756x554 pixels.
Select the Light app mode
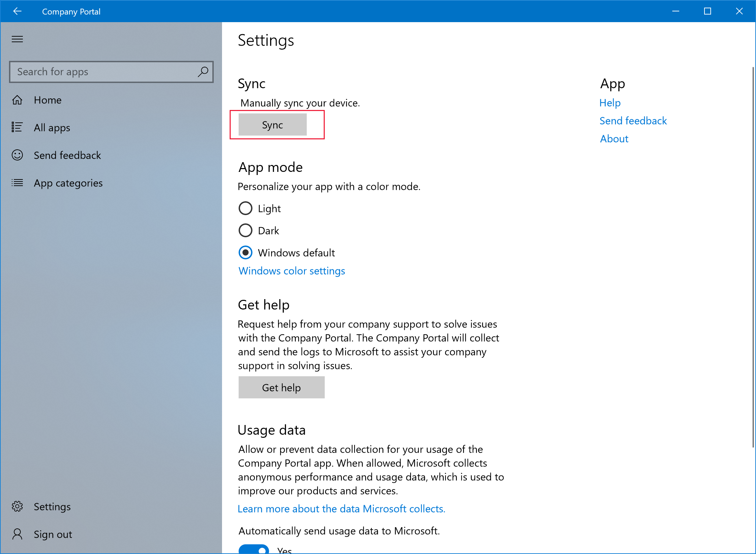point(245,208)
